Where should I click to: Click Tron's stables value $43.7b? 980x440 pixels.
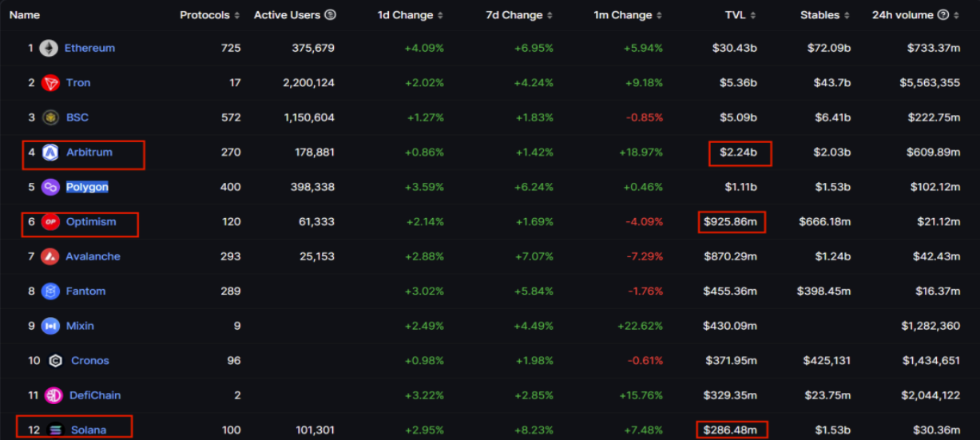click(832, 83)
